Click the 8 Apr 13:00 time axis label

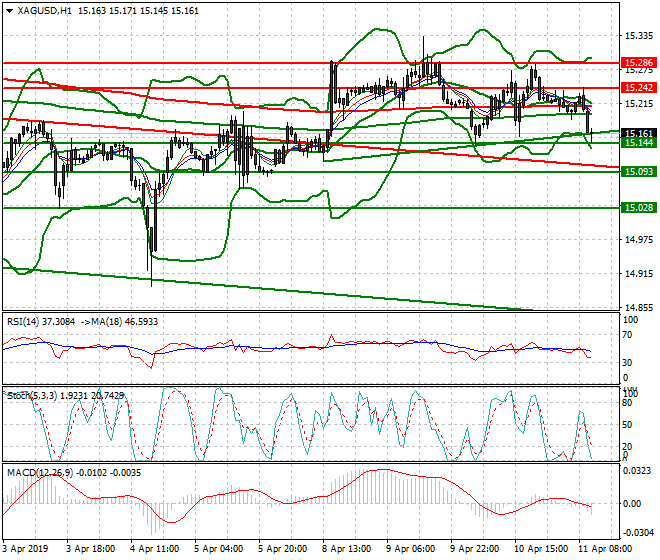pos(347,549)
